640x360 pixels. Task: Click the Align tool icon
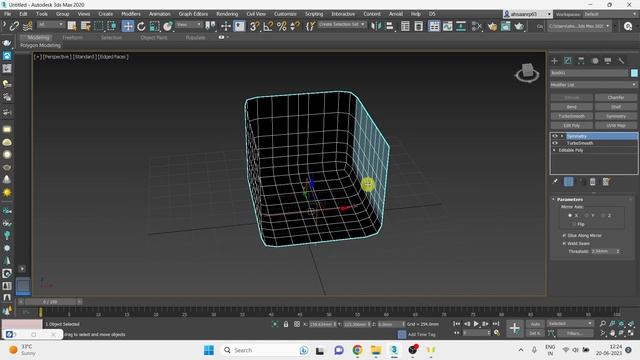tap(389, 26)
